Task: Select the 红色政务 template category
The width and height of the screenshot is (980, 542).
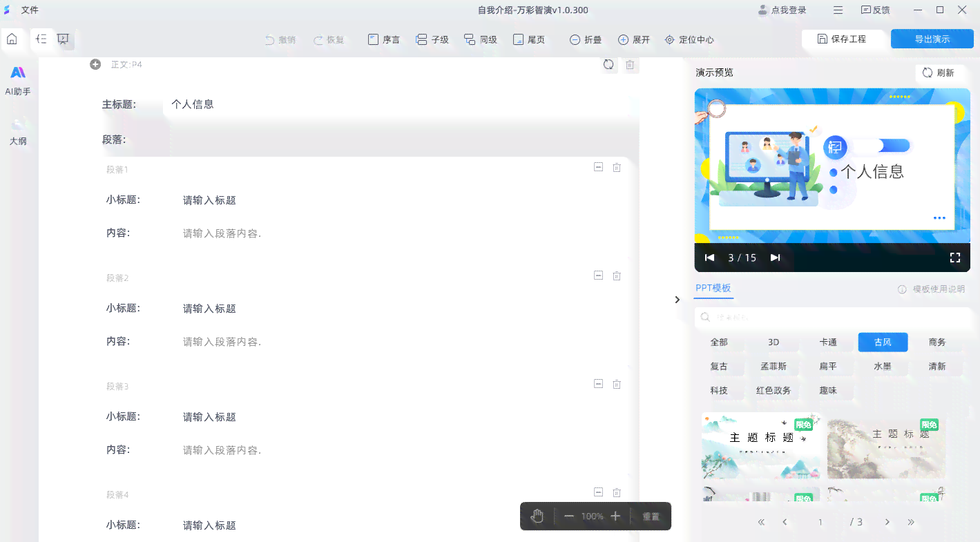Action: [774, 391]
